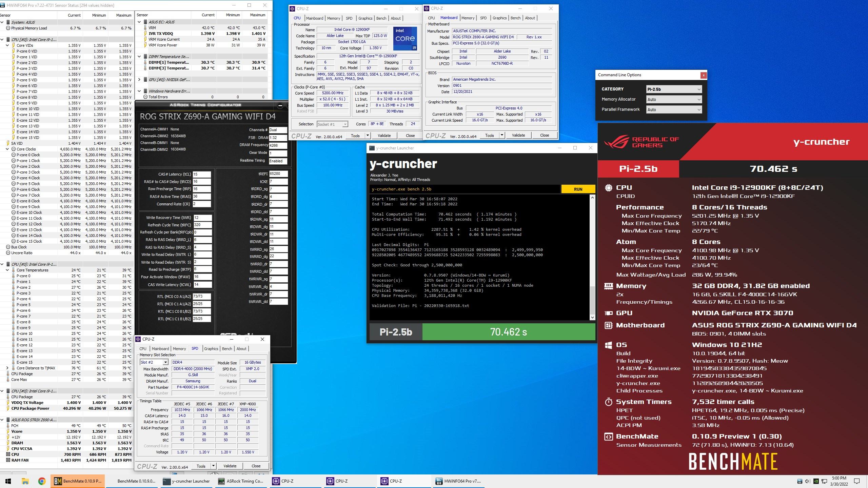Close the Command Line Options panel
Screen dimensions: 868x488
point(704,75)
